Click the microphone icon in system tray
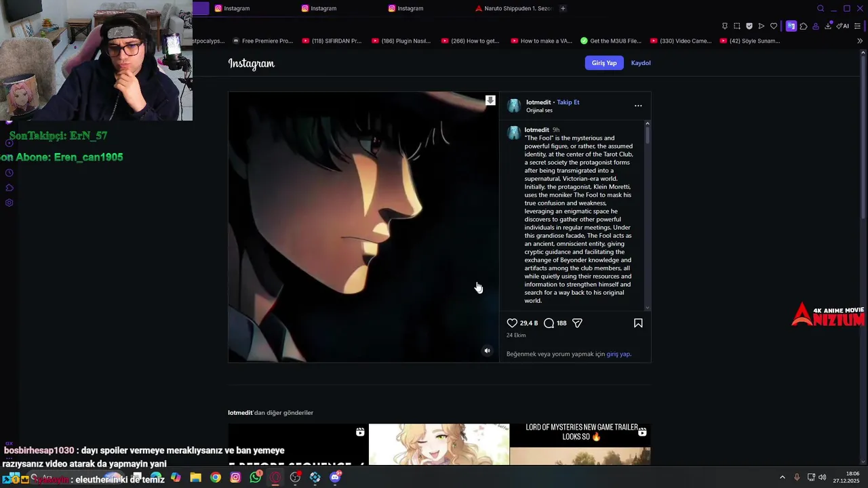This screenshot has height=488, width=868. click(x=797, y=477)
